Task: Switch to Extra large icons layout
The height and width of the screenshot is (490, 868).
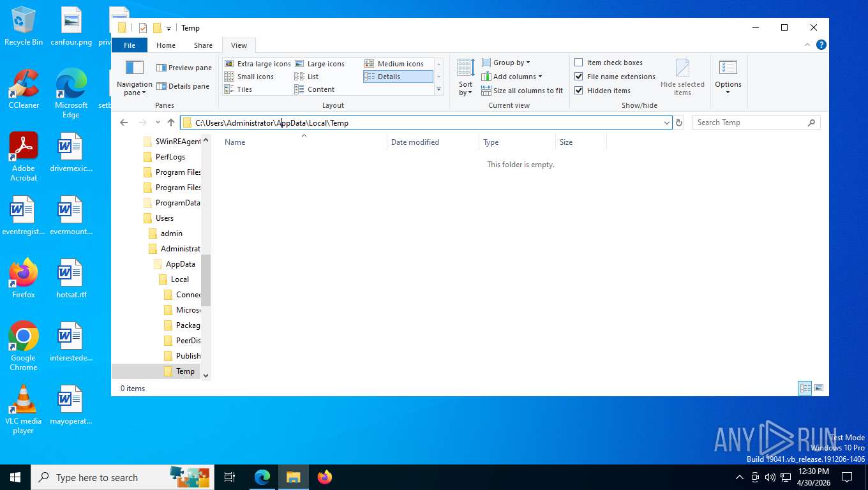Action: (258, 64)
